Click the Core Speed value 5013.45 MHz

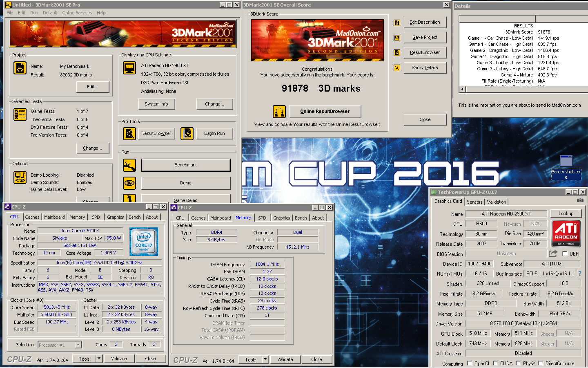(57, 307)
